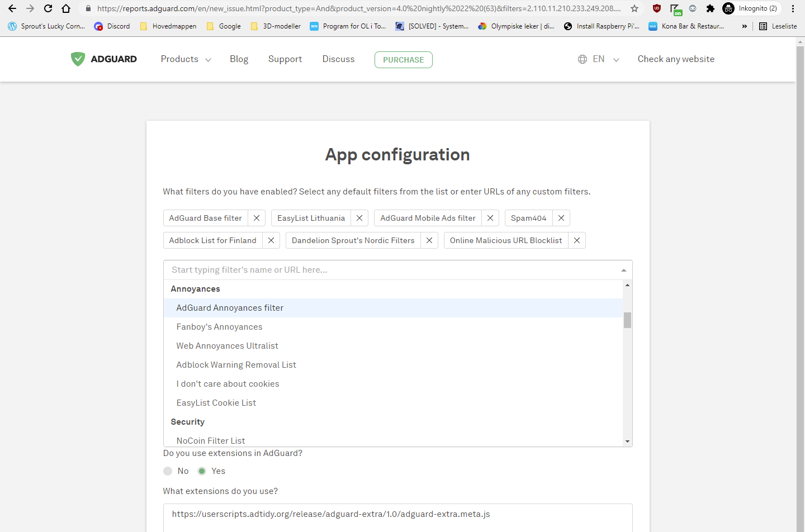Open the Chrome extensions puzzle piece icon
This screenshot has height=532, width=805.
click(x=710, y=8)
